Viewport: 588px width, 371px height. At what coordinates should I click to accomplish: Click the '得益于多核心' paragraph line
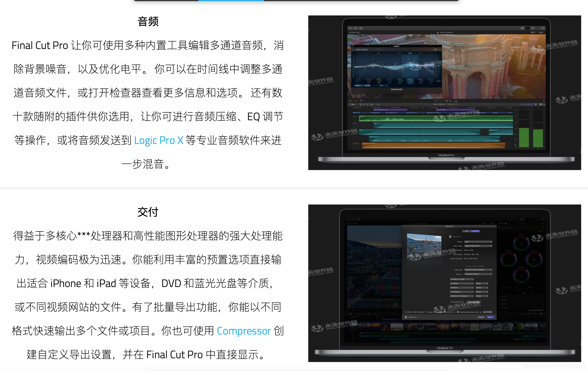pyautogui.click(x=148, y=236)
